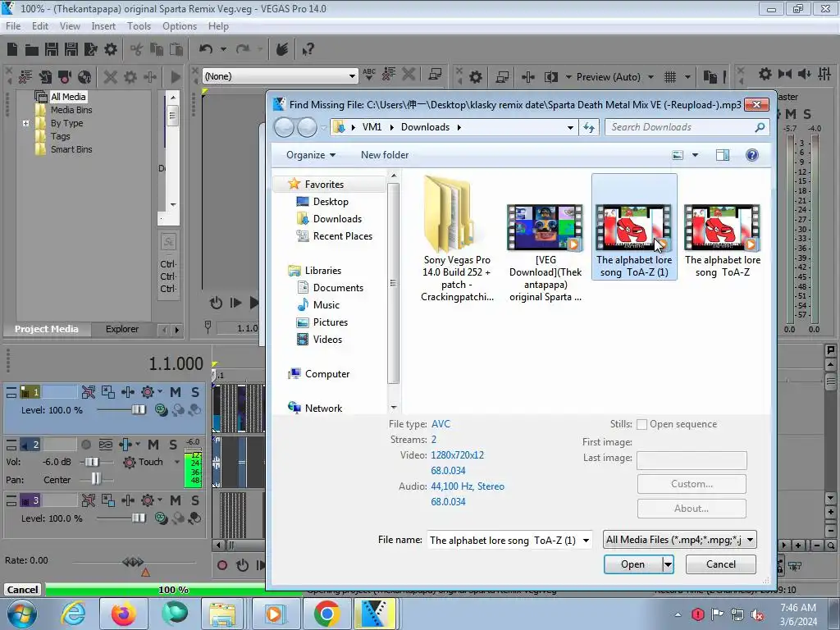Viewport: 840px width, 630px height.
Task: Click the refresh icon in file dialog address bar
Action: (589, 127)
